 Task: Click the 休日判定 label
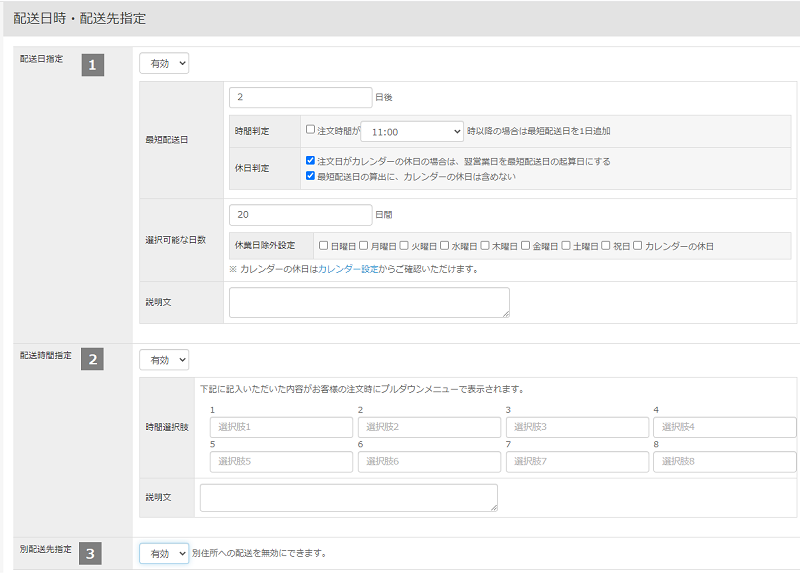252,168
